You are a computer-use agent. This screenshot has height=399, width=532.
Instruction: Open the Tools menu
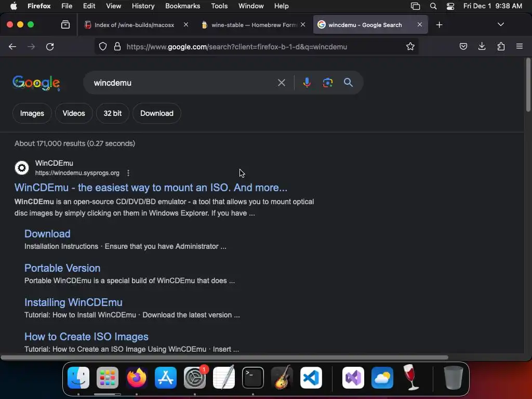tap(219, 6)
